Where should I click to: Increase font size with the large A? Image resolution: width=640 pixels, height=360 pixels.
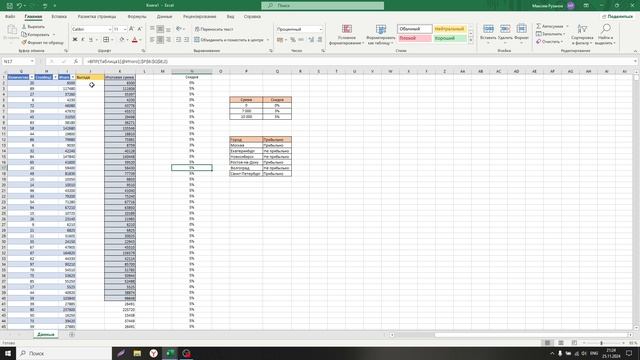point(131,29)
